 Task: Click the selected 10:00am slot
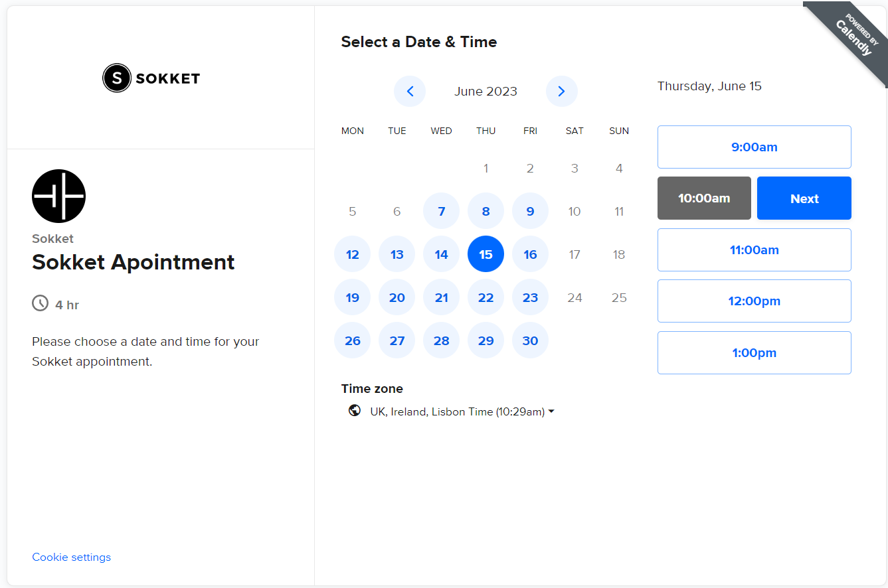pos(704,198)
